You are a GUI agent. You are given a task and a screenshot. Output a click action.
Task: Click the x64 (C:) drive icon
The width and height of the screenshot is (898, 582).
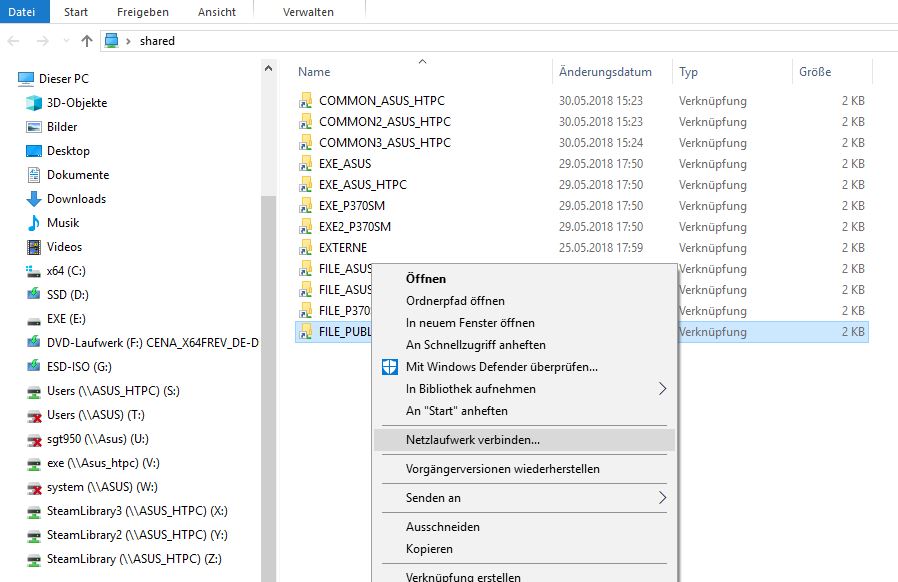tap(34, 272)
